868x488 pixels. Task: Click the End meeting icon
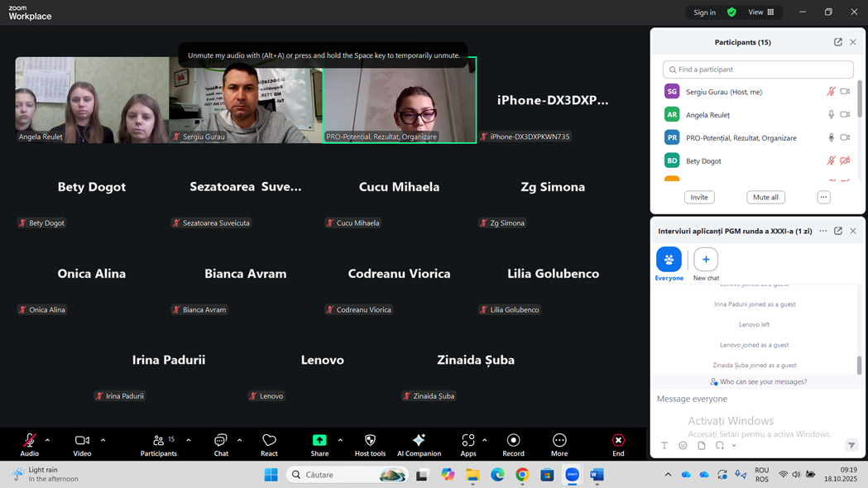(x=618, y=444)
